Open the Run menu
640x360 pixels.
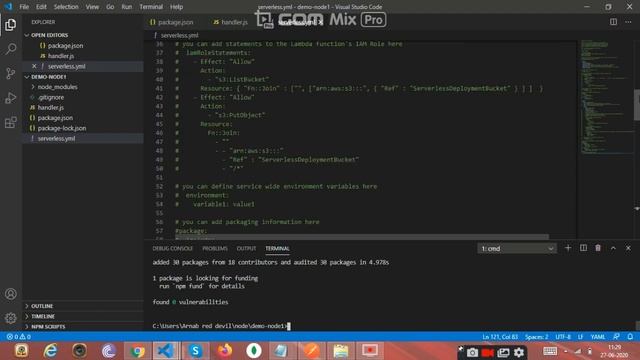click(x=127, y=7)
